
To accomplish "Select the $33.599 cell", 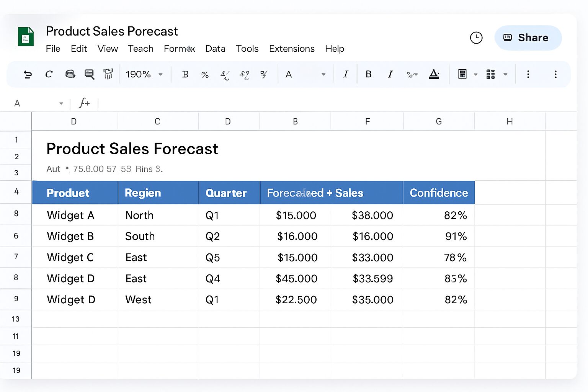I will [x=367, y=278].
